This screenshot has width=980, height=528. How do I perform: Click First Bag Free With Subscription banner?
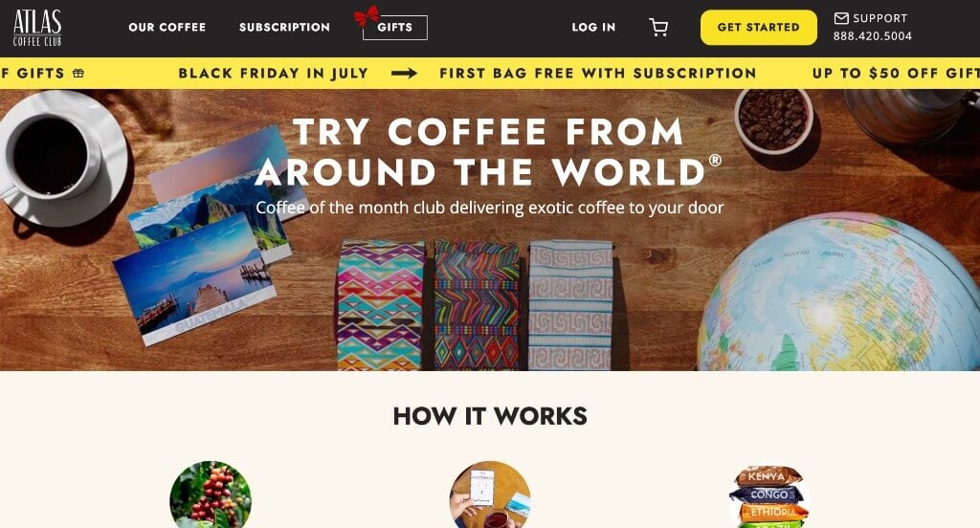click(x=598, y=73)
